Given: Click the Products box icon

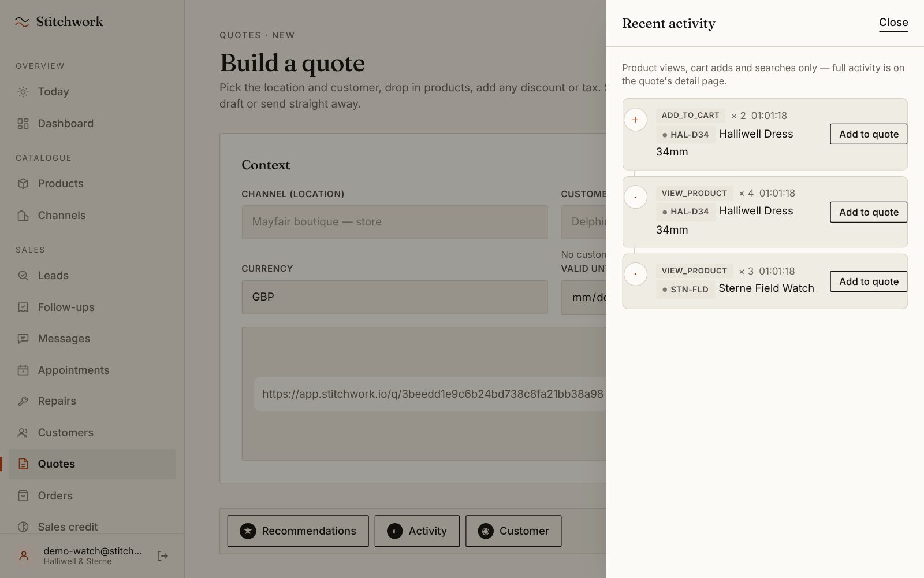Looking at the screenshot, I should pos(23,184).
